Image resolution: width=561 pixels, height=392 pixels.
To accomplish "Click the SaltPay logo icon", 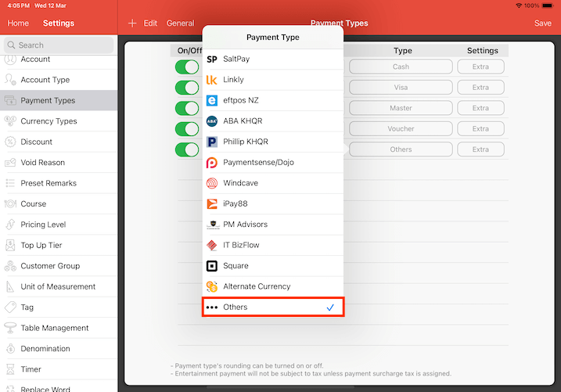I will point(211,59).
